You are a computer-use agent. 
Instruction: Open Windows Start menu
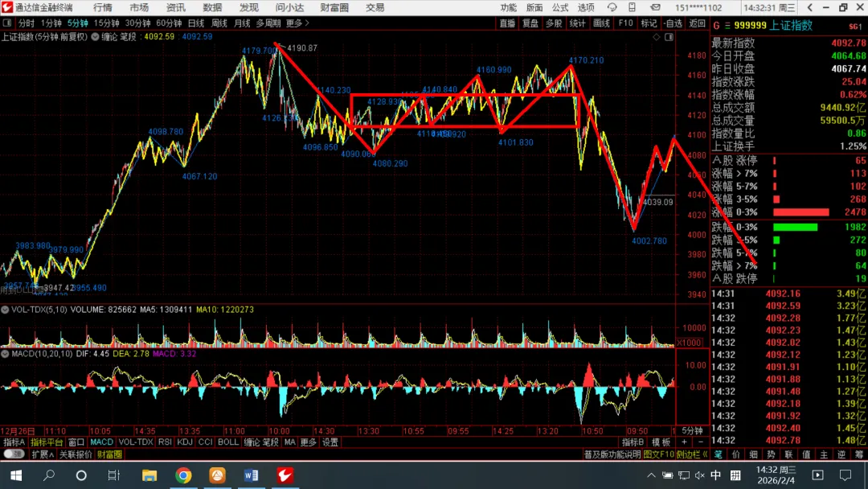[16, 475]
